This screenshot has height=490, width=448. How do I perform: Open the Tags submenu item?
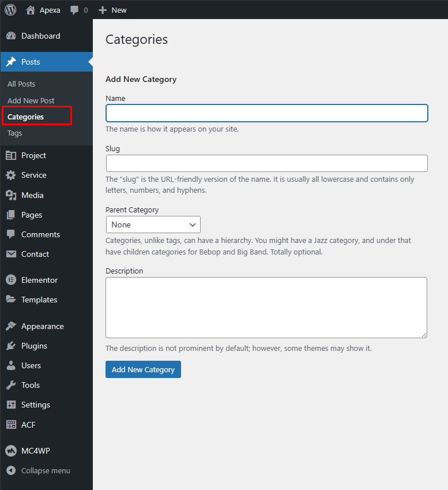point(15,133)
